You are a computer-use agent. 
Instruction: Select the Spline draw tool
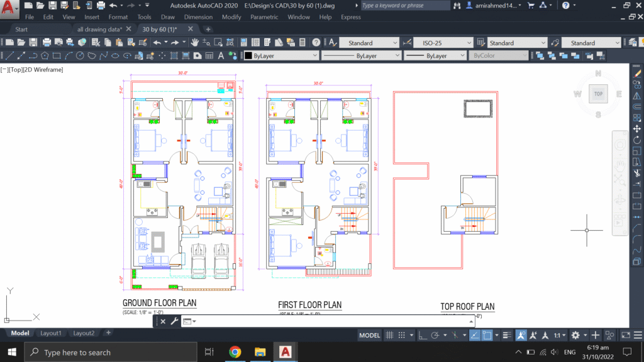click(x=104, y=56)
